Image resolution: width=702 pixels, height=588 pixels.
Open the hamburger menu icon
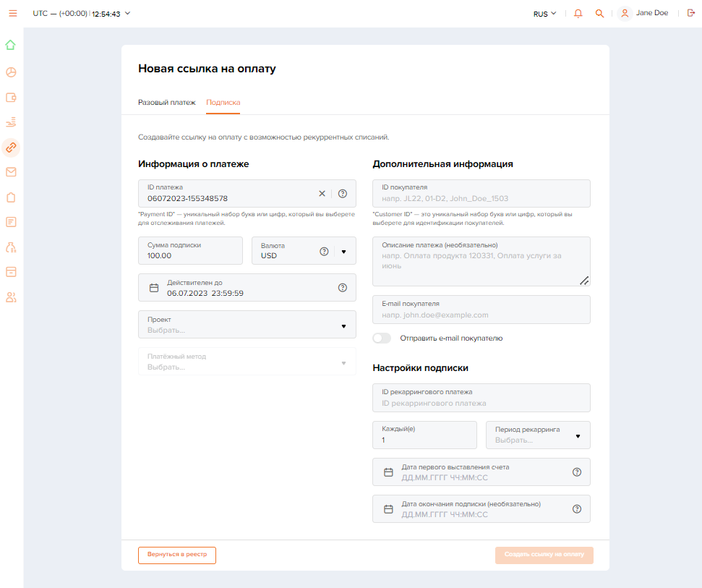13,14
